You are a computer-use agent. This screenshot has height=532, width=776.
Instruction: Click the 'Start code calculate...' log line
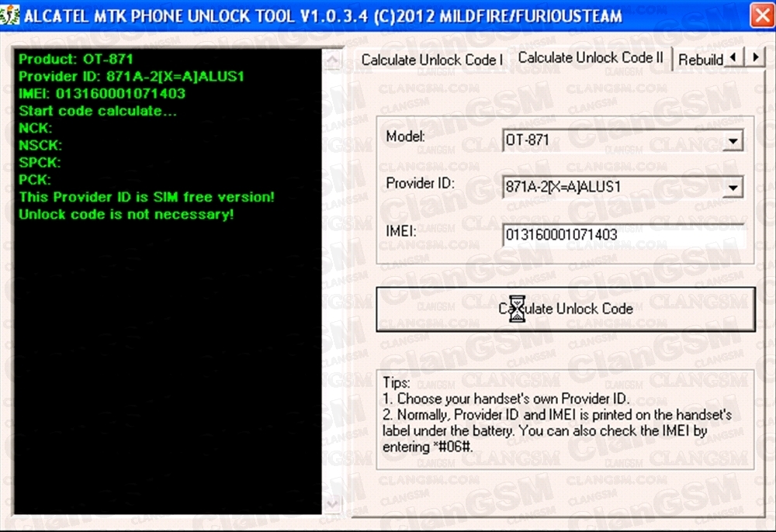98,111
